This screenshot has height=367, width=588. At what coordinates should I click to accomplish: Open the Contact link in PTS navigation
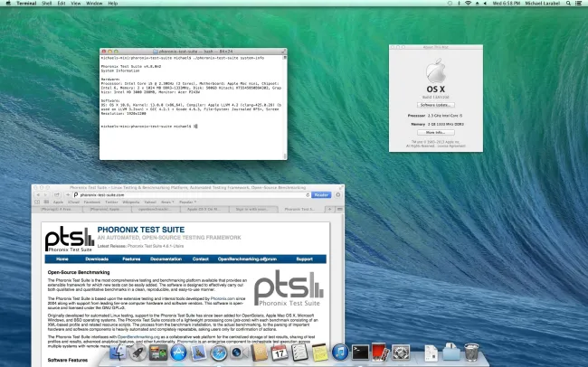point(200,259)
